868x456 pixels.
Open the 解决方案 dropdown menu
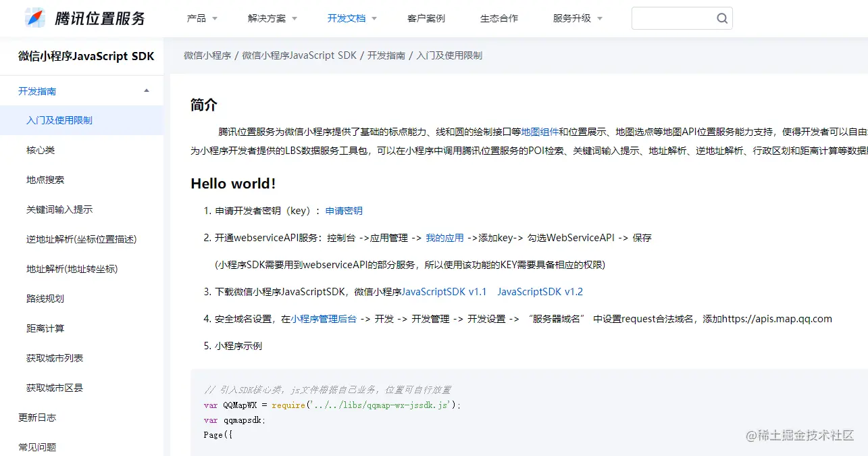pos(272,18)
